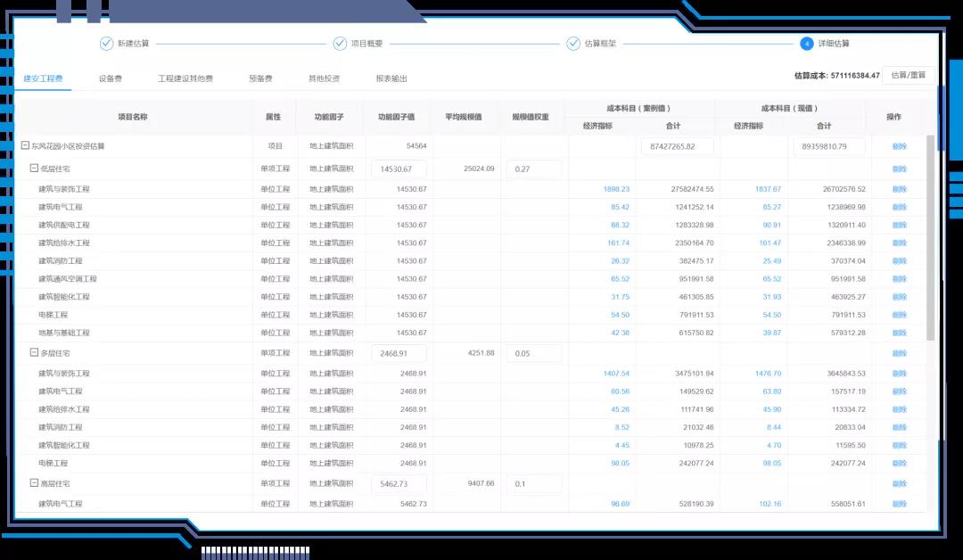Collapse the 低层住宅 tree group

[34, 169]
